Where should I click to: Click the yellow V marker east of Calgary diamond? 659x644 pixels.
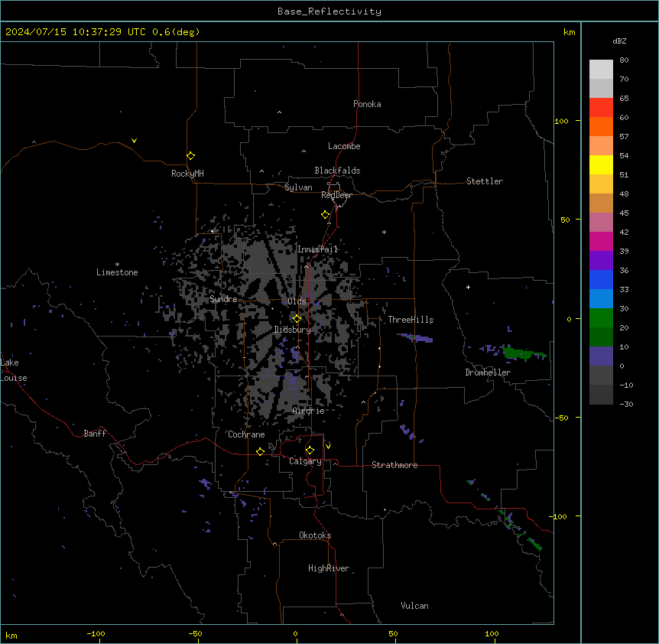[x=328, y=447]
